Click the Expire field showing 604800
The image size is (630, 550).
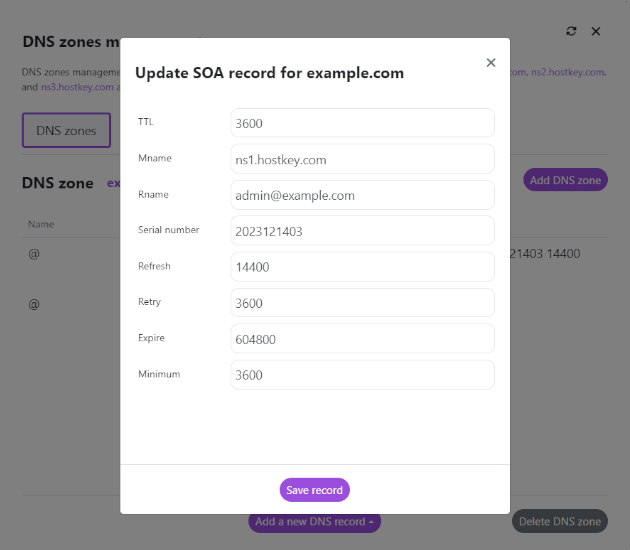tap(362, 339)
